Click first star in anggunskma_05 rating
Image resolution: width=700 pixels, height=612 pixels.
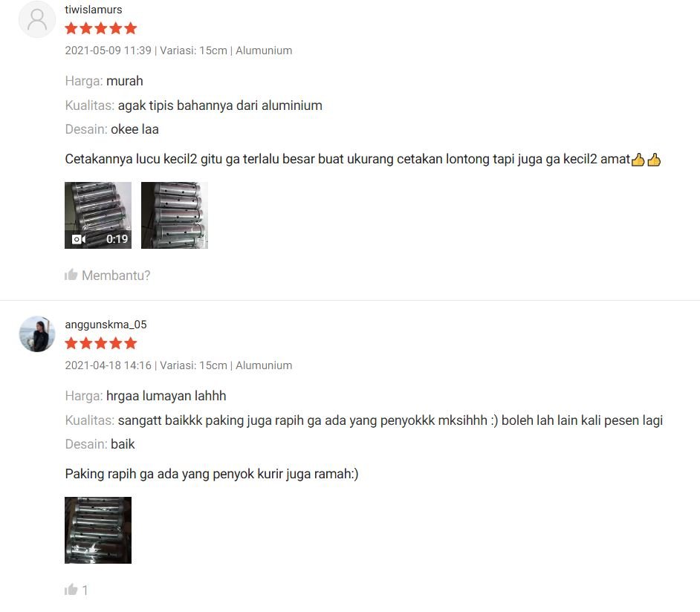(x=71, y=343)
